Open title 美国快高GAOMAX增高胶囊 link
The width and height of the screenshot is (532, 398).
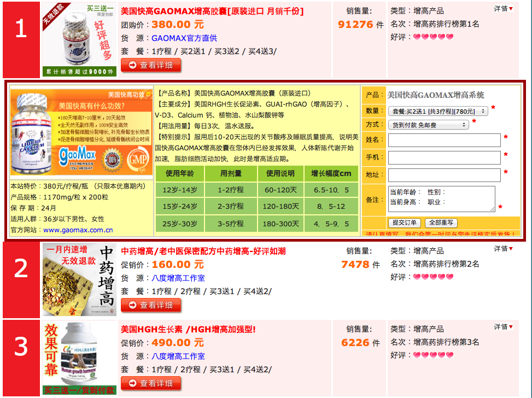[x=212, y=11]
